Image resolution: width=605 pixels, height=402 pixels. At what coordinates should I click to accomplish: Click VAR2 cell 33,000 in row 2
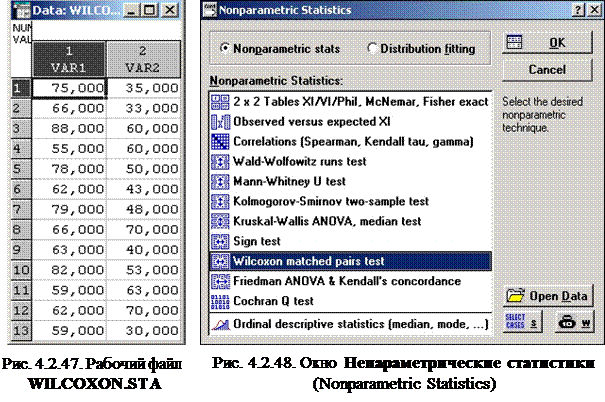(x=143, y=108)
